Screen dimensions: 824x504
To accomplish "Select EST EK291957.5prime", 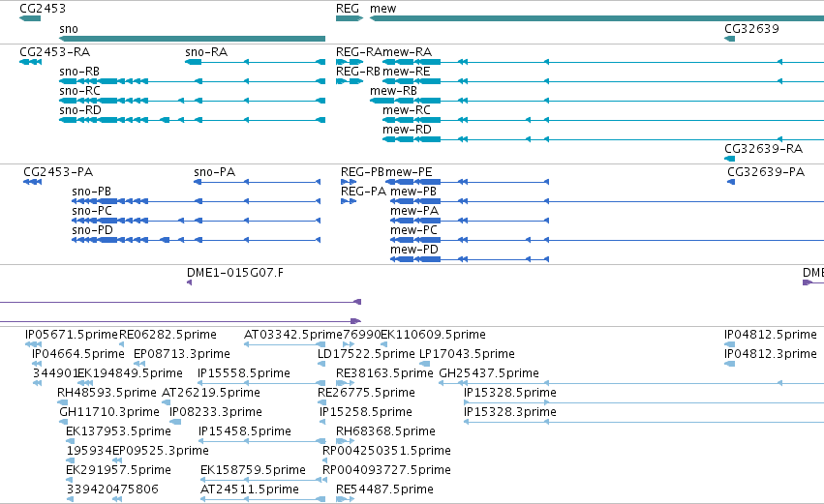I will coord(119,471).
